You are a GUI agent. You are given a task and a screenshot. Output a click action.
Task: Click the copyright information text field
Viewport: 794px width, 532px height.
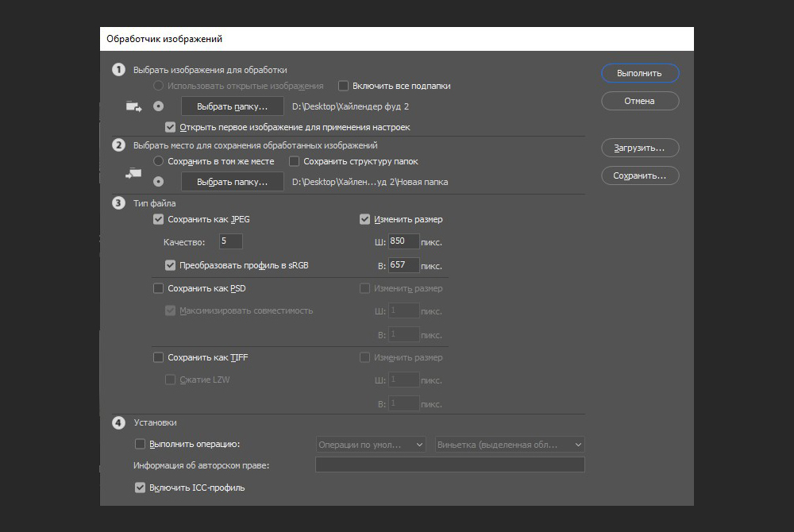pos(450,465)
